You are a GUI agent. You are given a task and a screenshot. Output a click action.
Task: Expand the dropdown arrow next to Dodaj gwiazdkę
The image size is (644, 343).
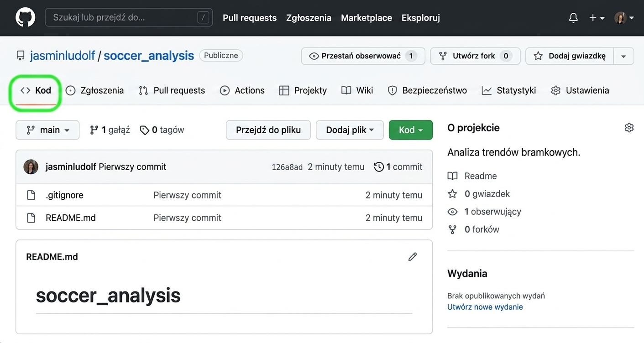(x=623, y=56)
